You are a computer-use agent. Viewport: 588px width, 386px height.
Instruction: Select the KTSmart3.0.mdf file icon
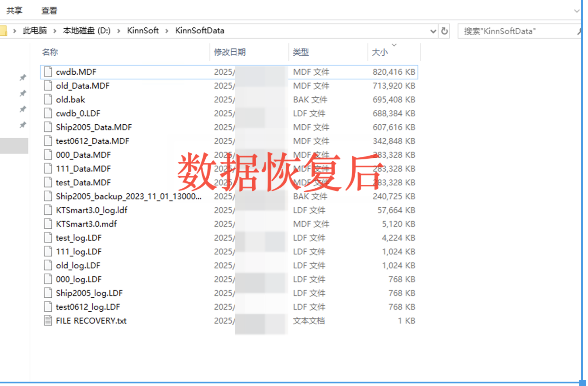(x=48, y=224)
